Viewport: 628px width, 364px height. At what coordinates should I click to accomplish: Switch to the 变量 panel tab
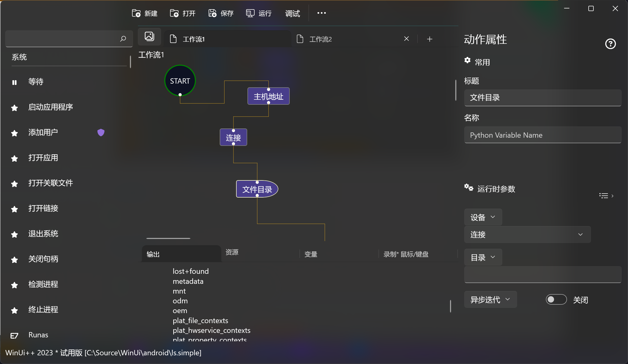(311, 254)
